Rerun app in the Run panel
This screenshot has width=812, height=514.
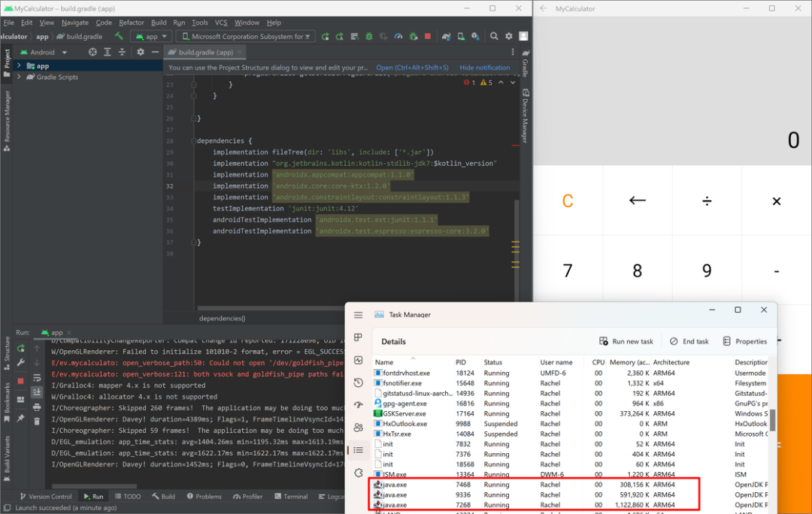(x=20, y=348)
